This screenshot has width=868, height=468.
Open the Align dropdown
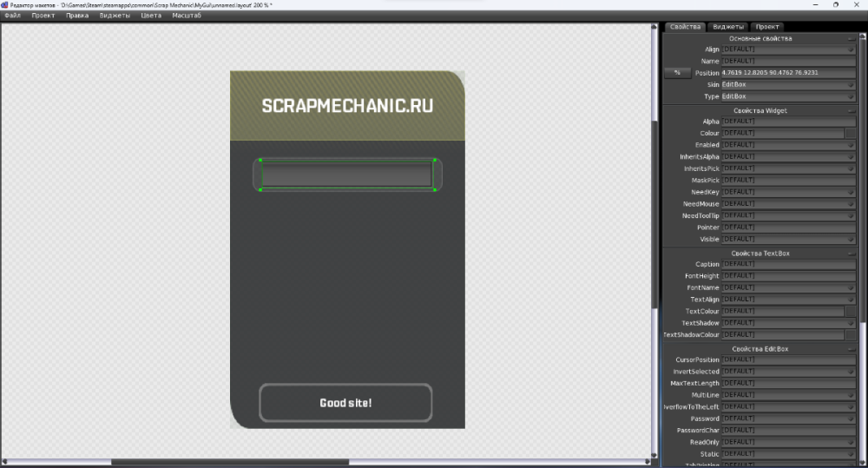(x=852, y=49)
